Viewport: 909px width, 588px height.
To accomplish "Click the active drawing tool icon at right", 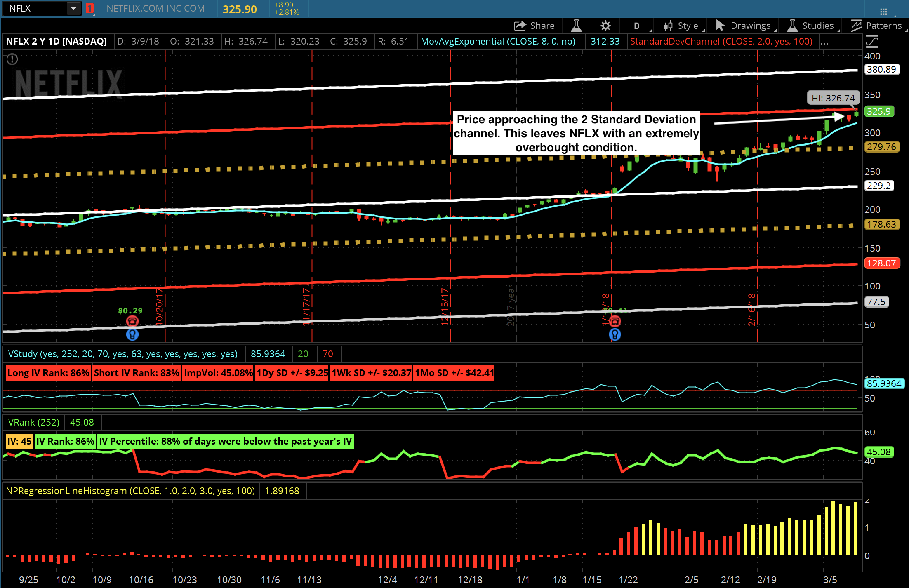I will pyautogui.click(x=872, y=41).
